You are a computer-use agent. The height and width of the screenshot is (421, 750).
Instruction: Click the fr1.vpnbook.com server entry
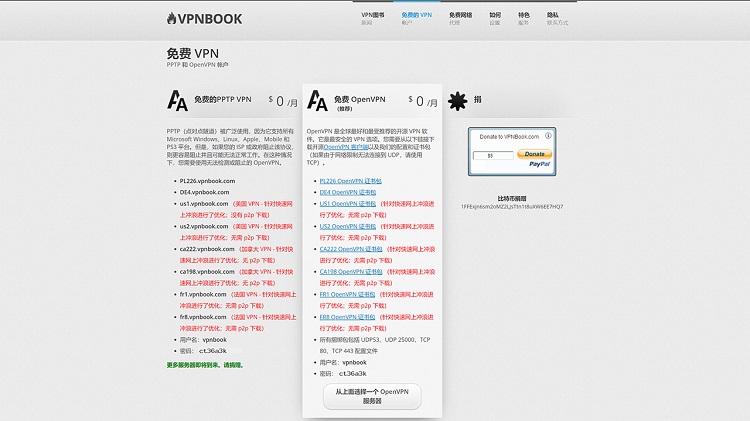[203, 295]
